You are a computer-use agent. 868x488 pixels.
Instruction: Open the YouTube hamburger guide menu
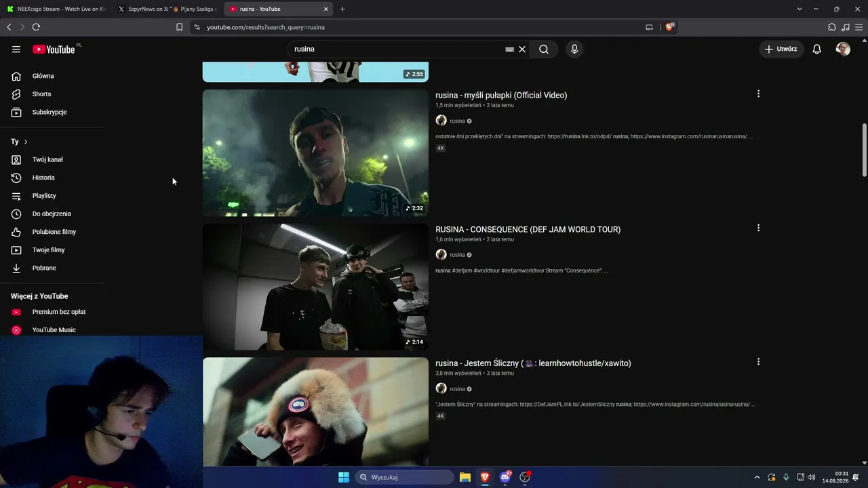click(16, 49)
